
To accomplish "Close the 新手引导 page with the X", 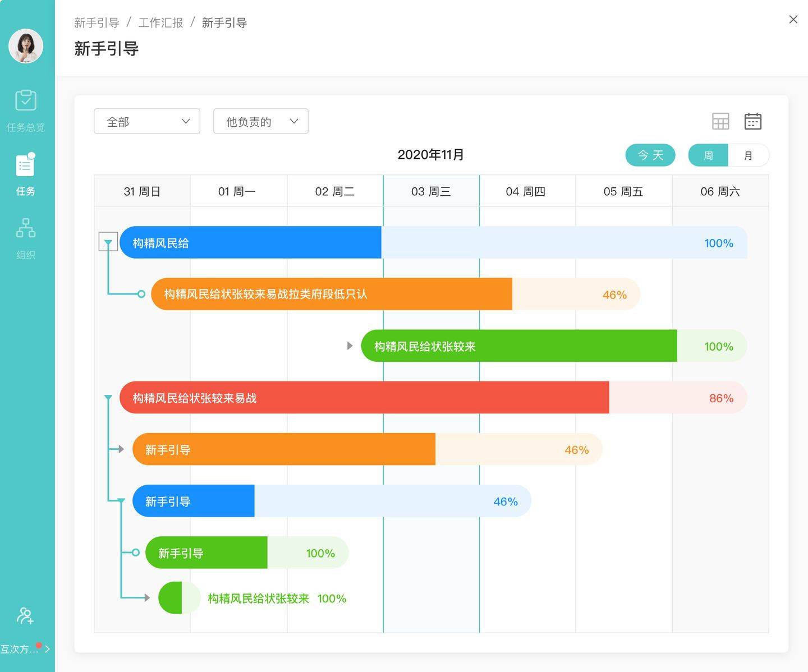I will [793, 20].
